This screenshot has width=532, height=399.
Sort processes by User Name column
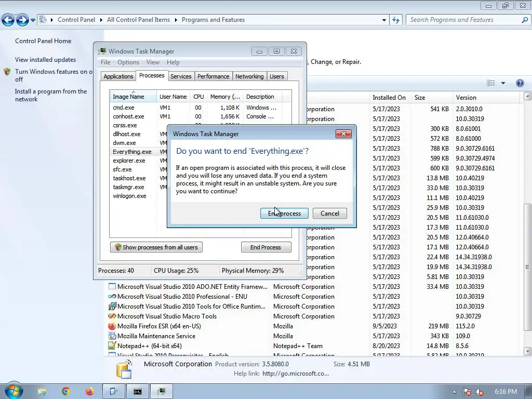tap(173, 97)
